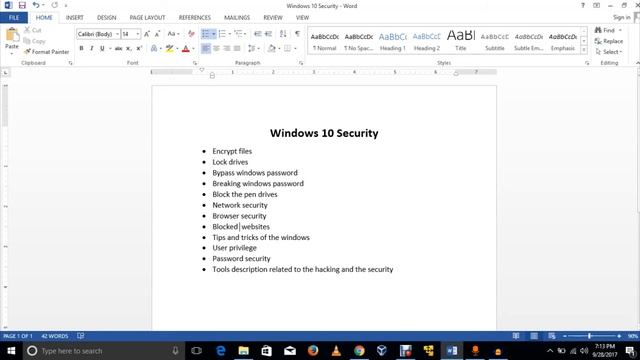Apply numbered list formatting
This screenshot has height=360, width=640.
click(x=222, y=34)
